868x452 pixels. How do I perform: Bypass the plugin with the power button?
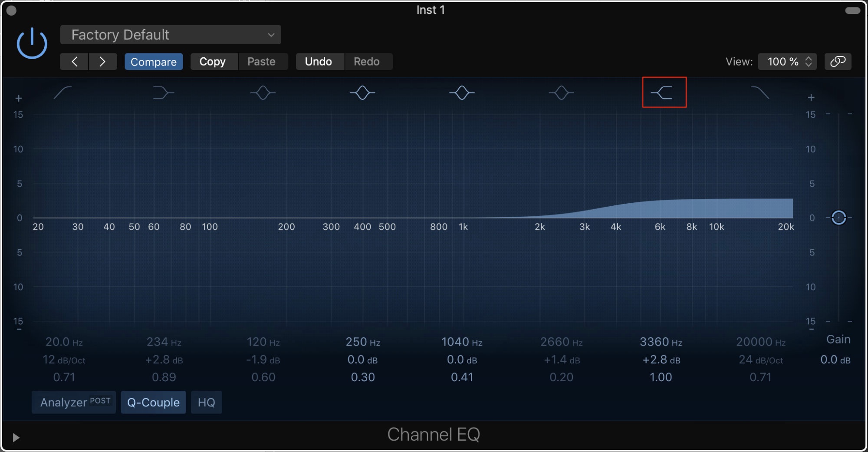pos(32,43)
